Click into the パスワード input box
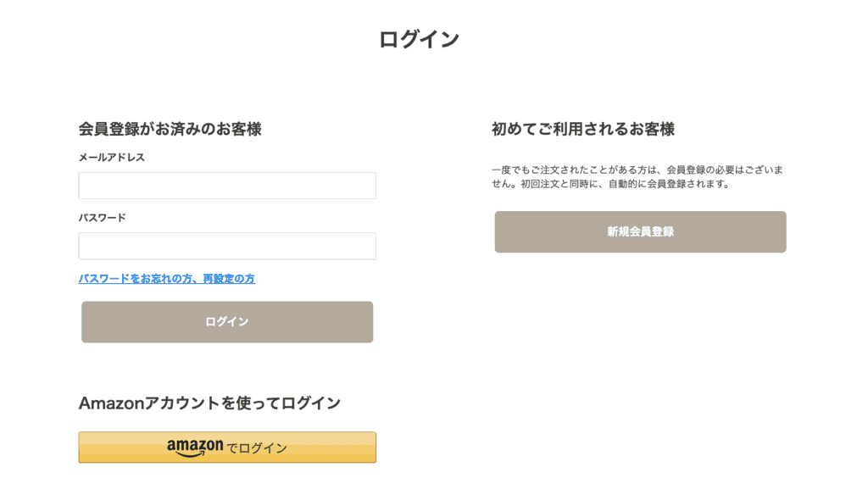The height and width of the screenshot is (495, 868). tap(227, 246)
